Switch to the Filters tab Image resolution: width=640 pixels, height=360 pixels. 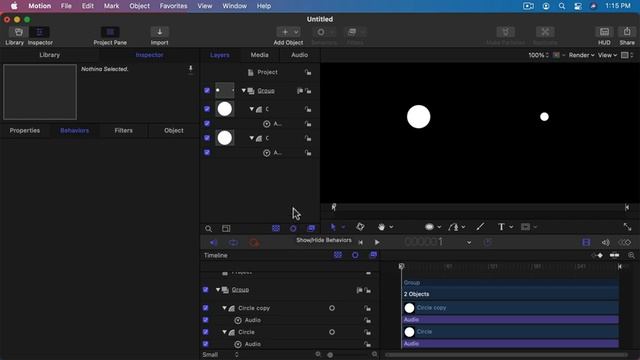click(x=124, y=131)
